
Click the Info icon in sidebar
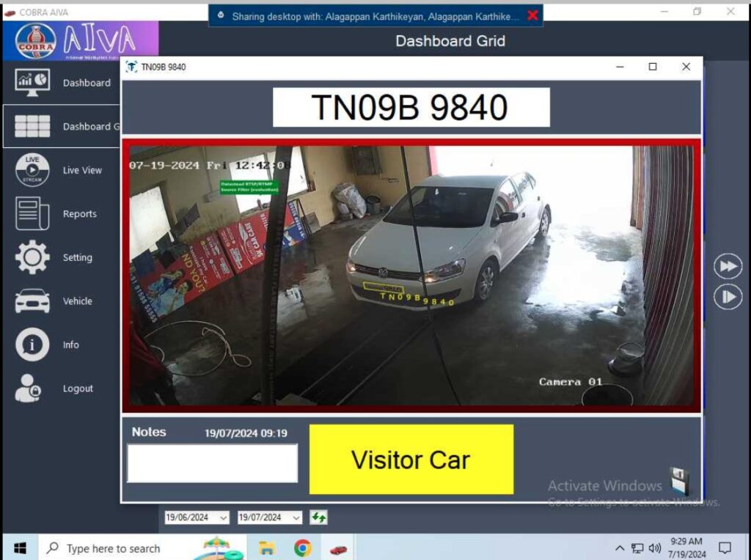32,345
